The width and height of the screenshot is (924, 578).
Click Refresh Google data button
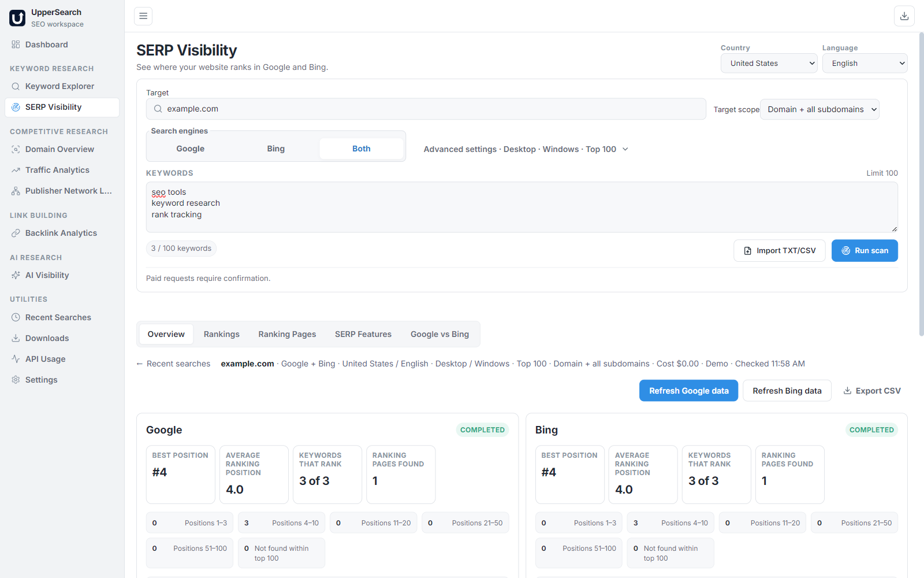(x=688, y=391)
